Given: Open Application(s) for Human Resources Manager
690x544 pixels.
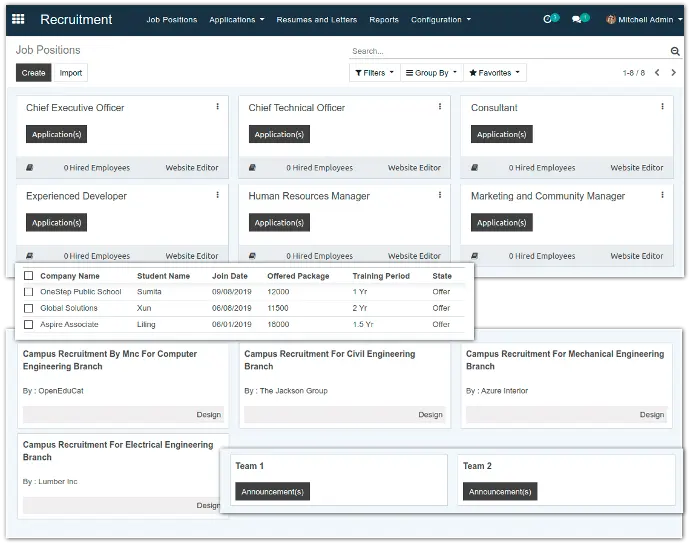Looking at the screenshot, I should 279,223.
